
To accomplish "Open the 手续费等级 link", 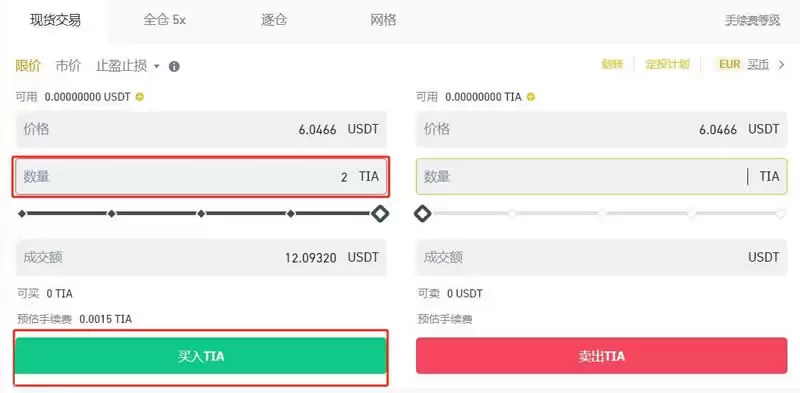I will 753,21.
